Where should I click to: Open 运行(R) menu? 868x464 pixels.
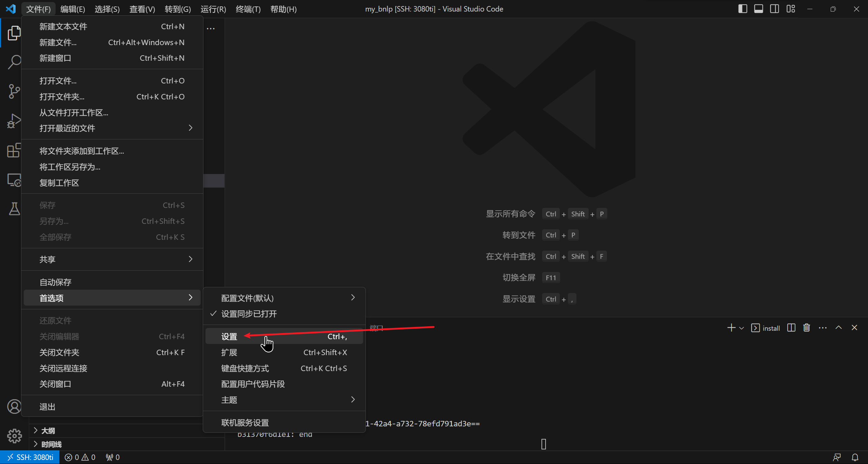pos(213,9)
